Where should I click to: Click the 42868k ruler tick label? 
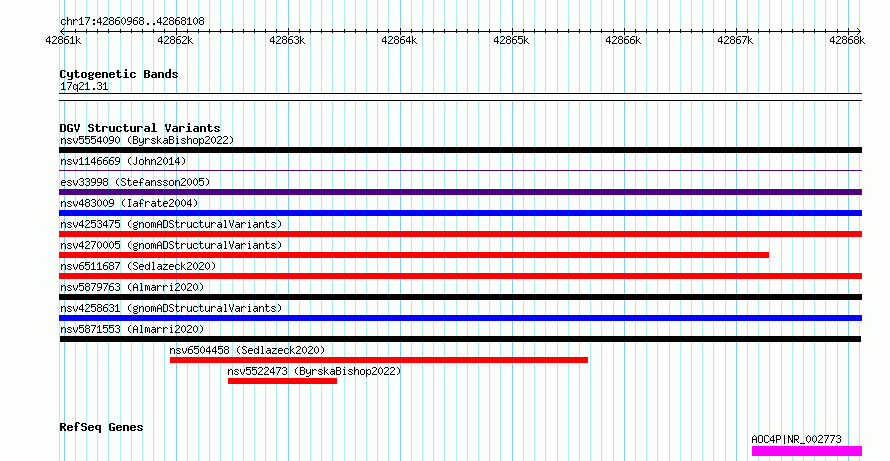point(847,40)
